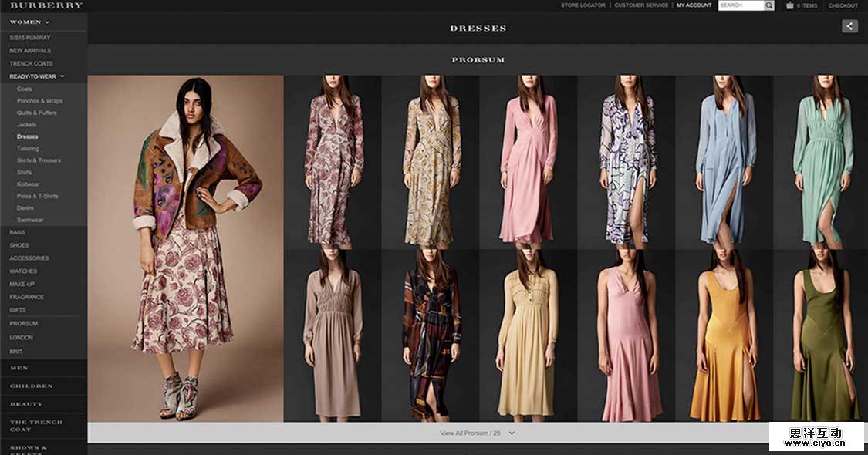
Task: Go to Skirts & Trousers category
Action: (39, 160)
